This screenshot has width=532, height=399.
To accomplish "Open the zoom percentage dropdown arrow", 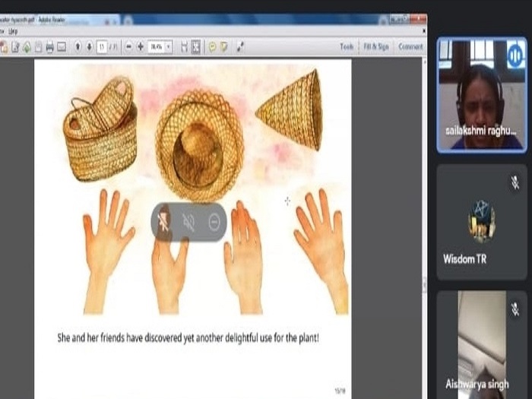I will (168, 47).
